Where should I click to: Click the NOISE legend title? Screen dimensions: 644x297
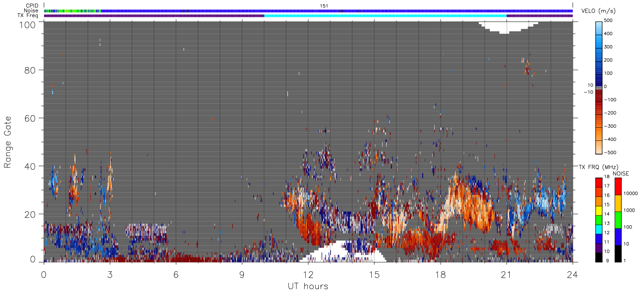click(620, 174)
